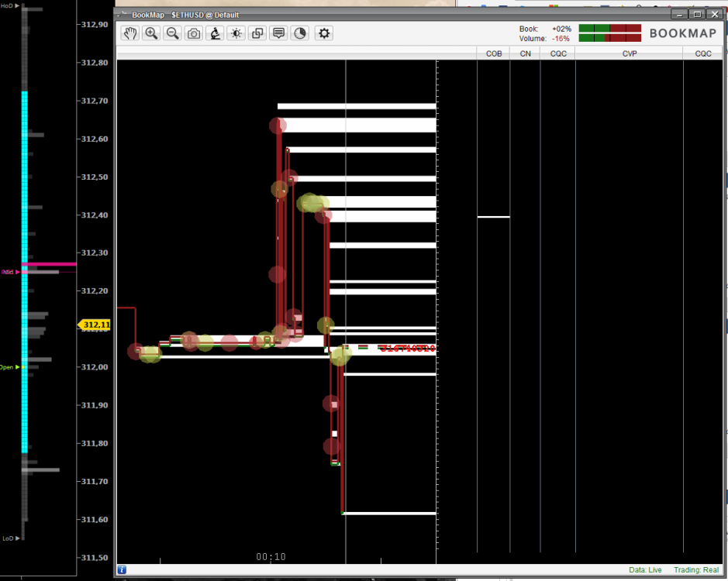The height and width of the screenshot is (581, 728).
Task: Click the overlapping windows icon
Action: click(x=257, y=33)
